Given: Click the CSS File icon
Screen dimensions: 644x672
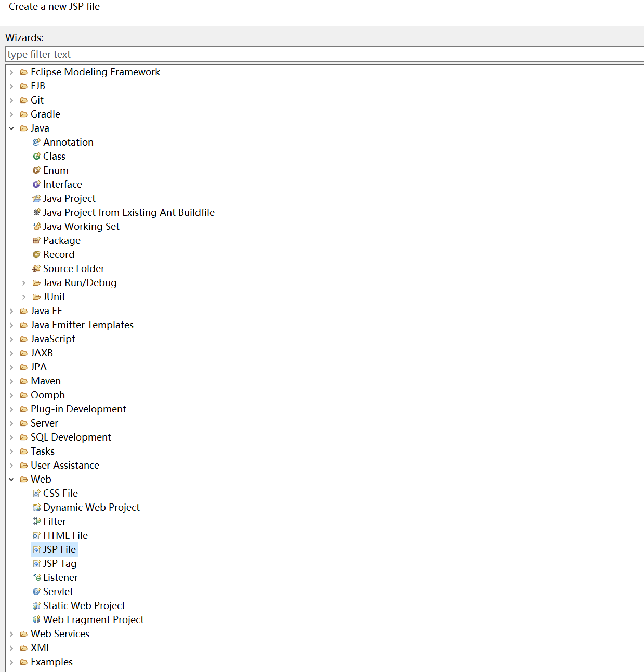Looking at the screenshot, I should pos(36,493).
